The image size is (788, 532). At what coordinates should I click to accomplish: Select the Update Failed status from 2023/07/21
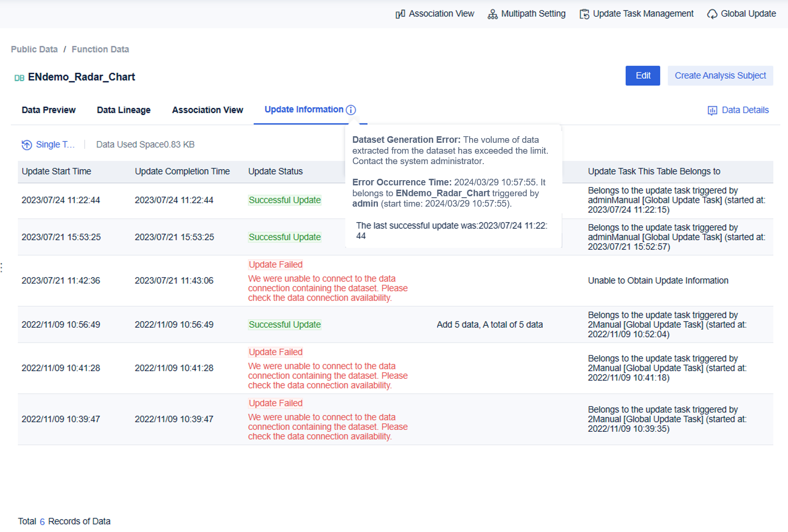click(x=275, y=264)
